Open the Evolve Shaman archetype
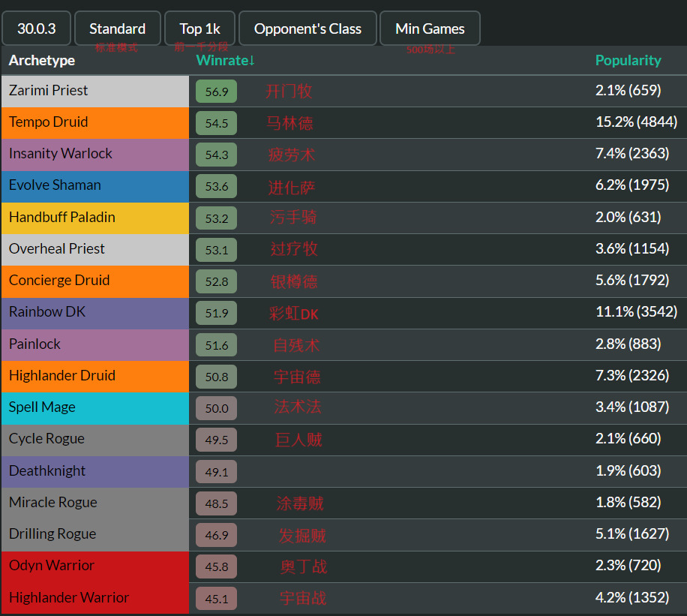687x616 pixels. click(x=95, y=186)
